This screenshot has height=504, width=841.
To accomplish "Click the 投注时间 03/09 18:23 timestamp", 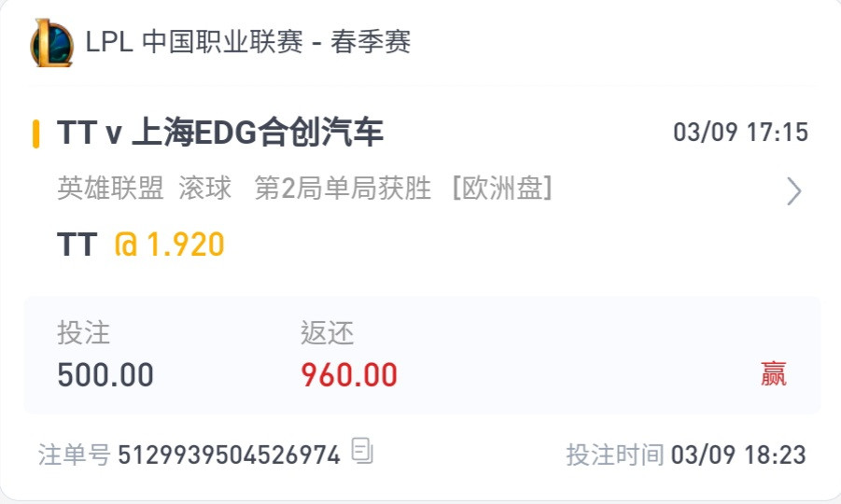I will [686, 455].
